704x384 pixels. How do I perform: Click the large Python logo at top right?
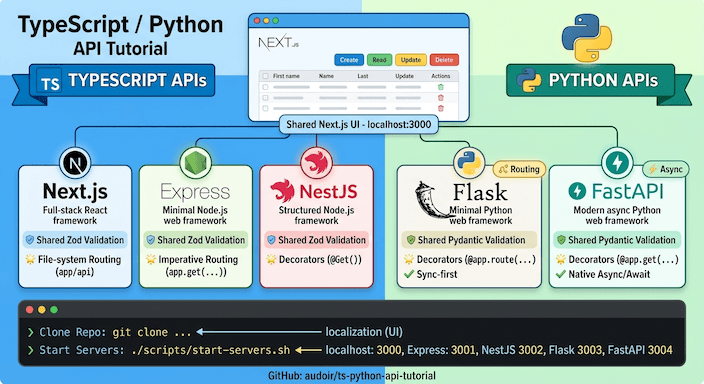(x=586, y=38)
